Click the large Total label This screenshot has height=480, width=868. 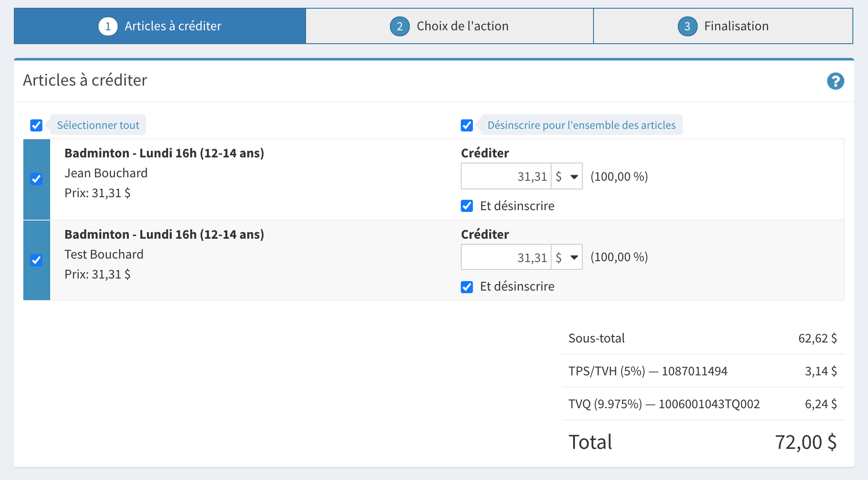[590, 442]
